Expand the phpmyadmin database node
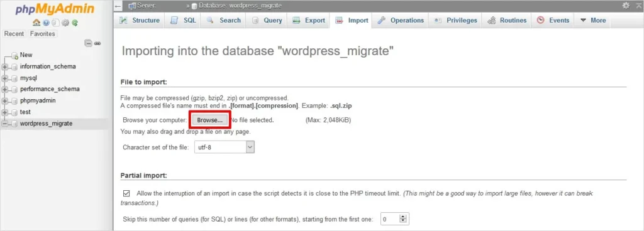Image resolution: width=644 pixels, height=231 pixels. [5, 101]
